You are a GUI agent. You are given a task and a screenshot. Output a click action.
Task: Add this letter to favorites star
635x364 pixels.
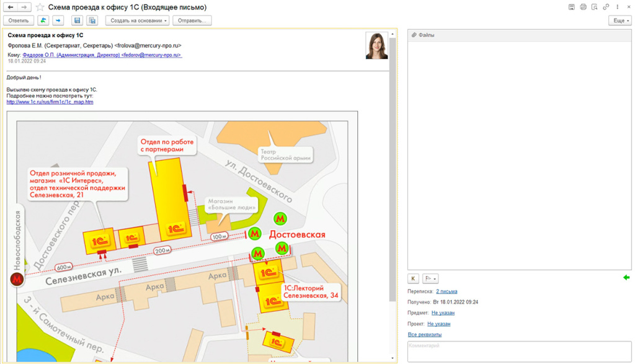(x=40, y=7)
